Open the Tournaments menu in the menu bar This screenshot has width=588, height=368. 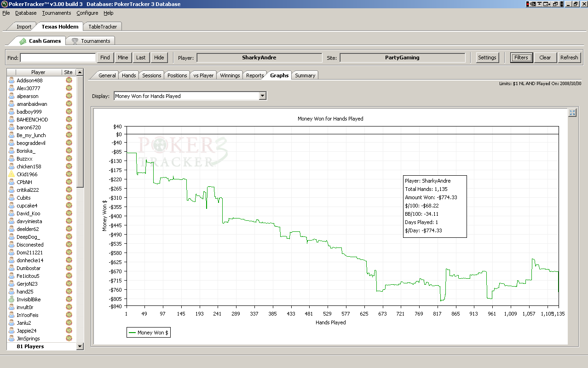[57, 13]
